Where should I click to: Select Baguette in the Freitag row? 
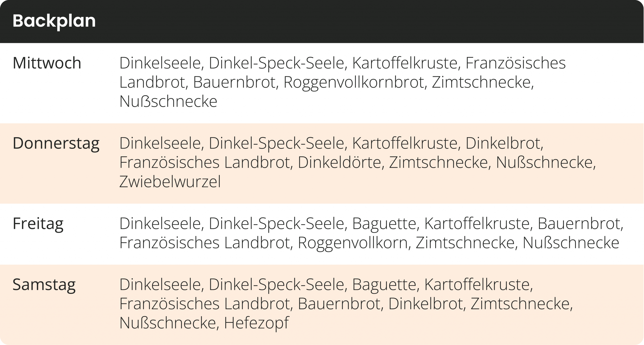[384, 224]
